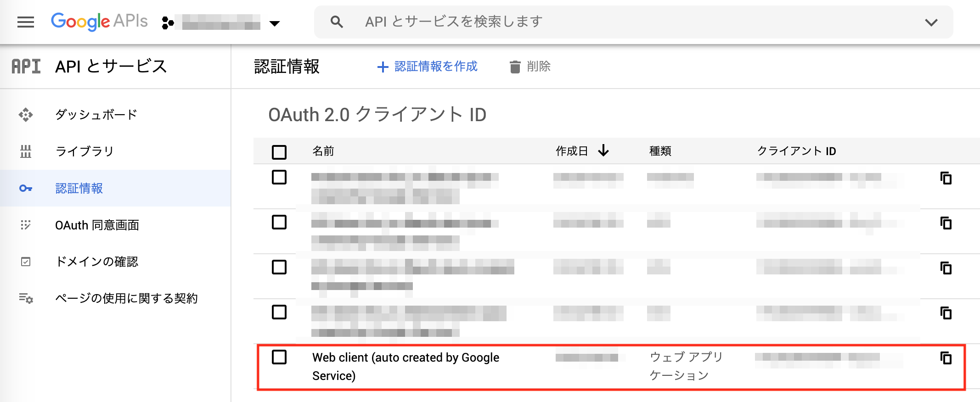Click the page usage agreement settings icon
Viewport: 980px width, 402px height.
(26, 298)
